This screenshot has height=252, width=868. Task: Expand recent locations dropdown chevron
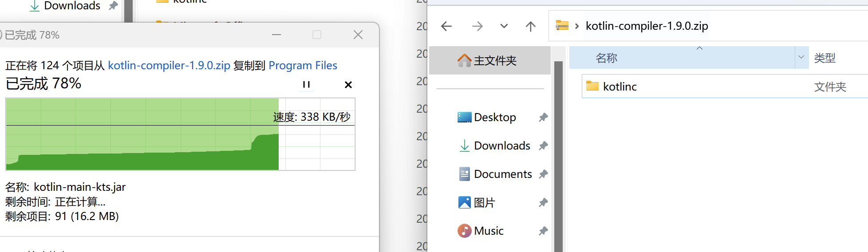point(504,26)
